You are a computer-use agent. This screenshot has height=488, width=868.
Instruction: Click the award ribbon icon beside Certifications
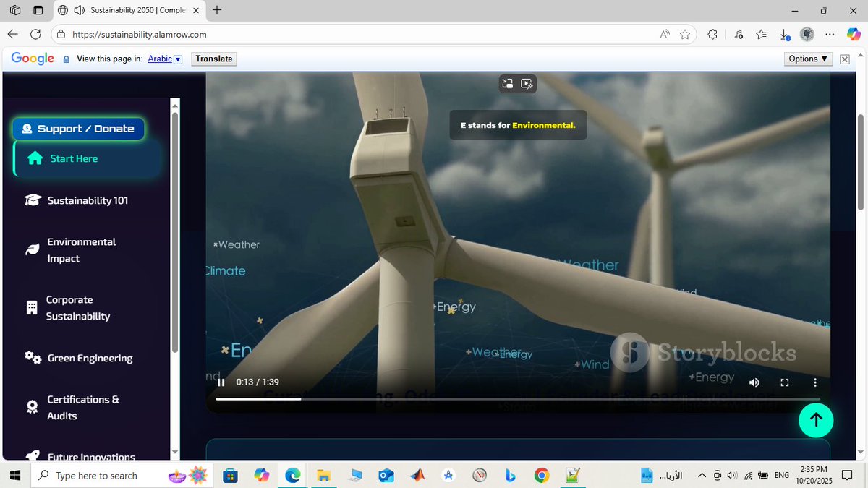click(33, 408)
